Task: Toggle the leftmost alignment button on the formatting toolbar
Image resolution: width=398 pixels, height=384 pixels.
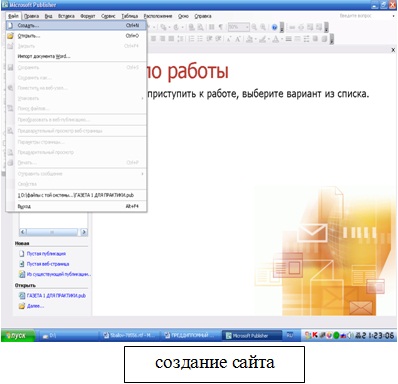Action: (x=153, y=39)
